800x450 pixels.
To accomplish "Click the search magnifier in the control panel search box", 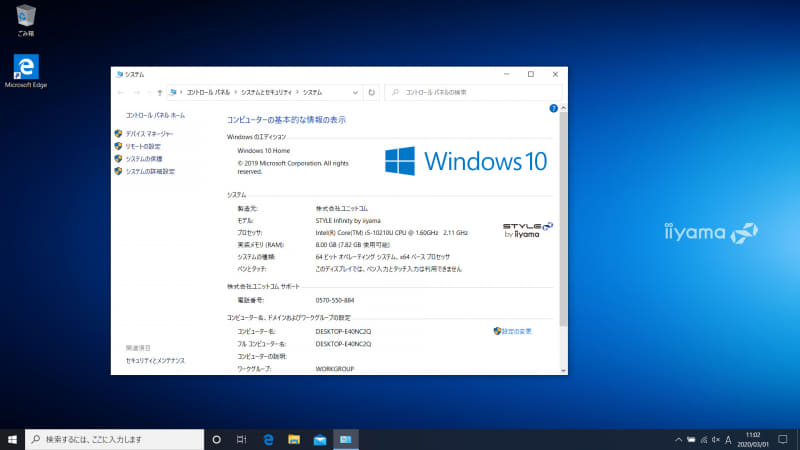I will [x=395, y=92].
